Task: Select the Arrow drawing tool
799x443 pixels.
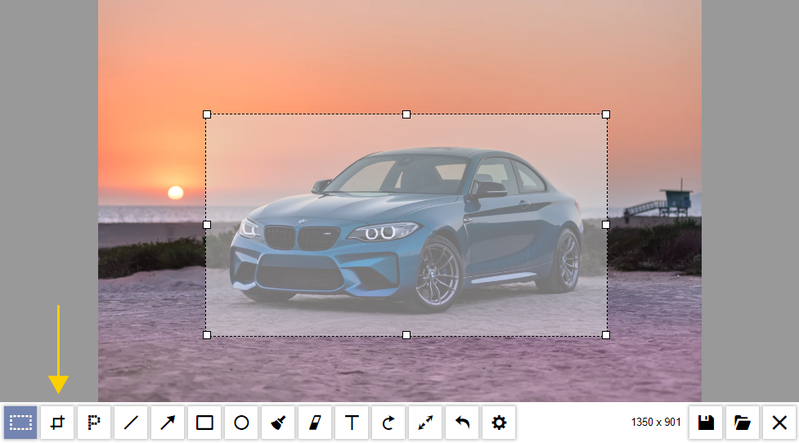Action: [168, 423]
